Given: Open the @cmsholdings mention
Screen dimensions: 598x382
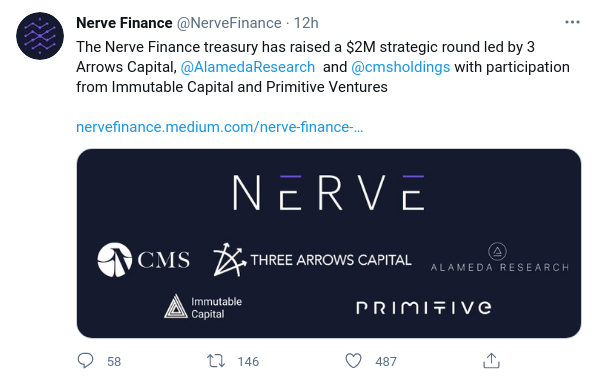Looking at the screenshot, I should 400,67.
